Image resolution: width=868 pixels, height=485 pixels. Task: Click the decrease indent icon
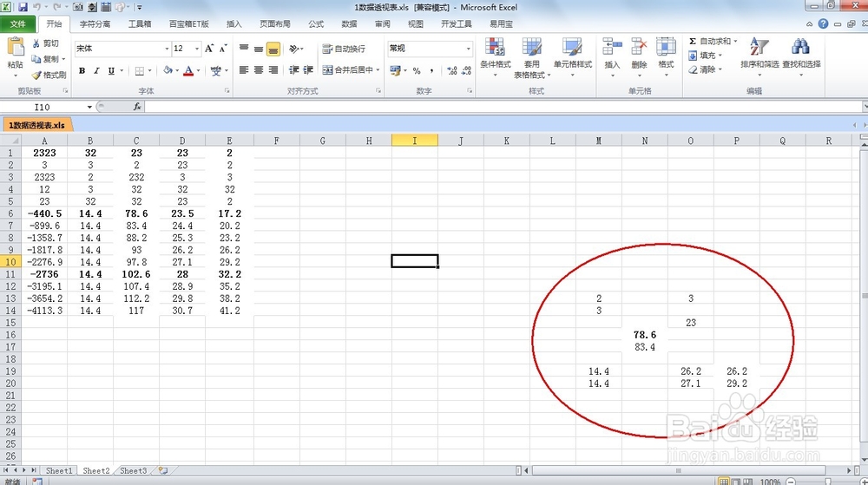[x=294, y=70]
